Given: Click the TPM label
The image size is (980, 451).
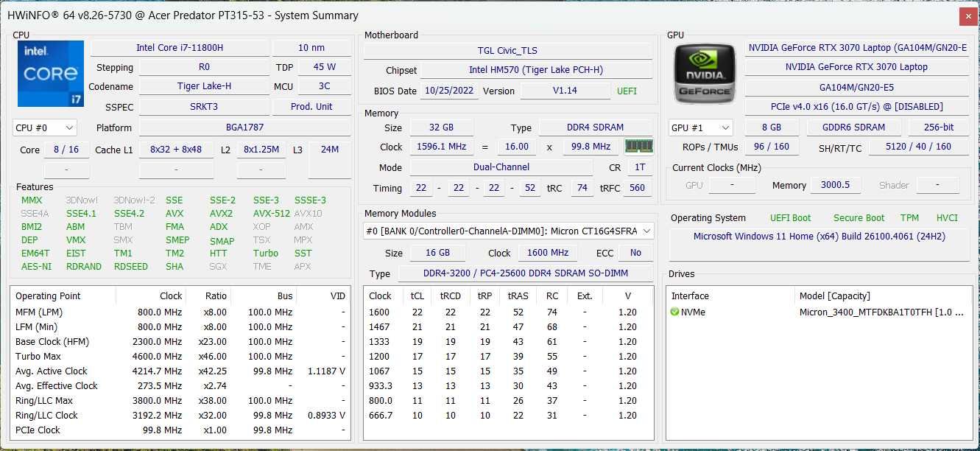Looking at the screenshot, I should pyautogui.click(x=909, y=217).
